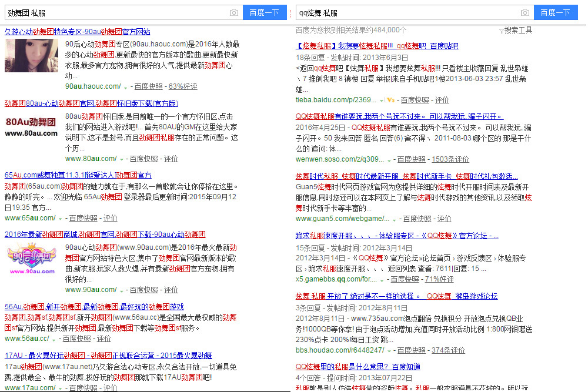Click 评价 link beside www.90au.com
Screen dimensions: 588x392
[x=171, y=290]
